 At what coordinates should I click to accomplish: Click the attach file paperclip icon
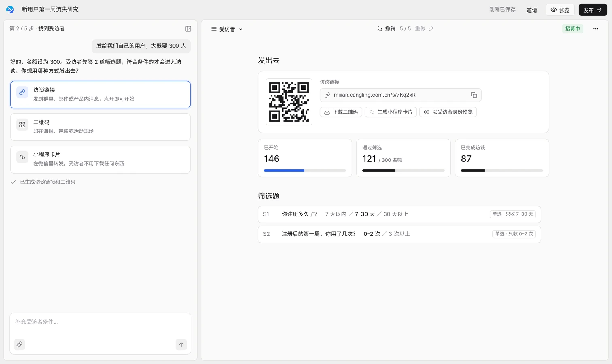[x=19, y=345]
